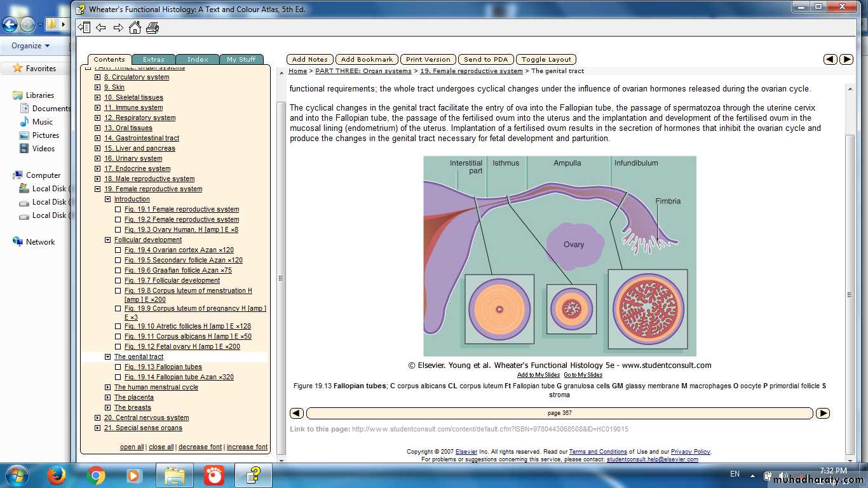
Task: Open Firefox from the taskbar
Action: tap(57, 475)
